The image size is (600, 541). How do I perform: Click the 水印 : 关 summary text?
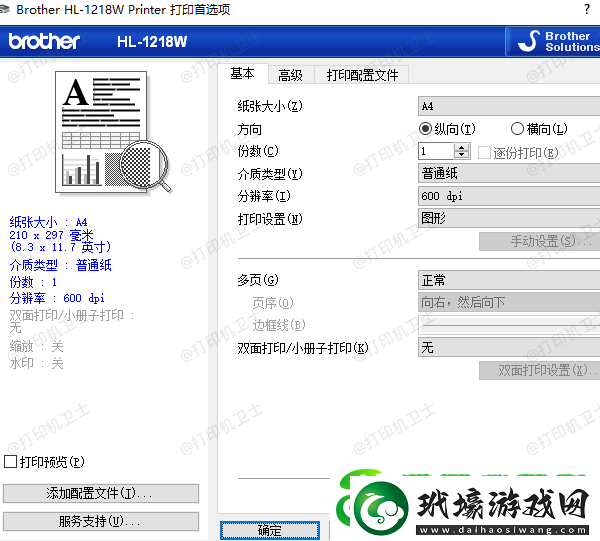click(36, 363)
